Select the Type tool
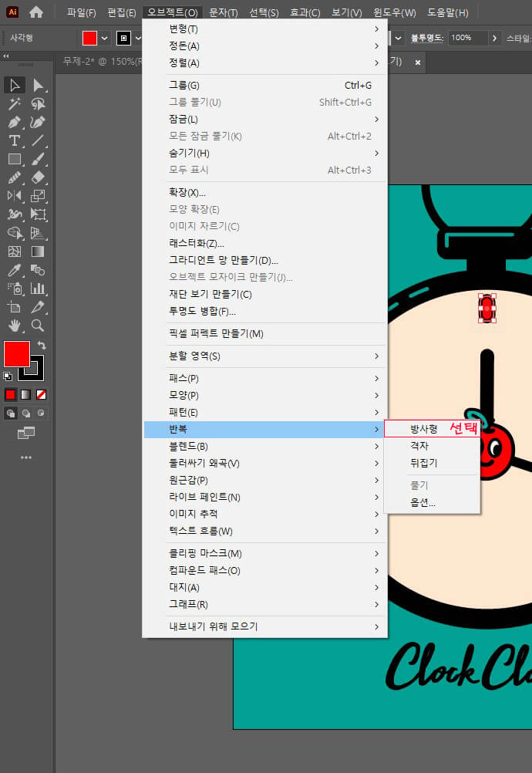The height and width of the screenshot is (773, 532). 15,140
